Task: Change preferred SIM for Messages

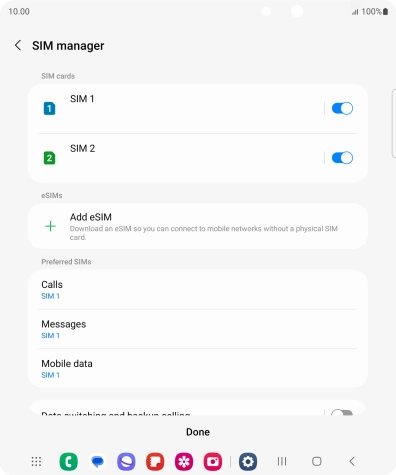Action: pyautogui.click(x=198, y=329)
